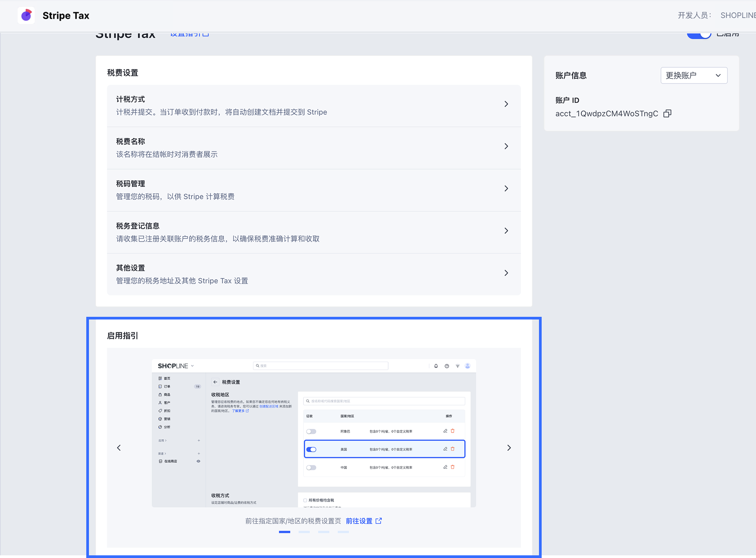
Task: Copy the account ID with the copy icon
Action: pyautogui.click(x=667, y=113)
